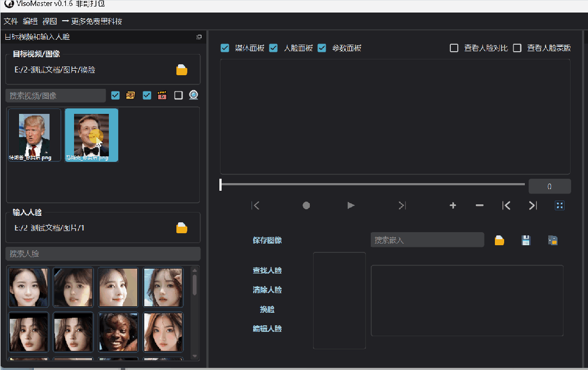Open the 输入人脸 folder browse icon
The width and height of the screenshot is (588, 370).
[181, 227]
